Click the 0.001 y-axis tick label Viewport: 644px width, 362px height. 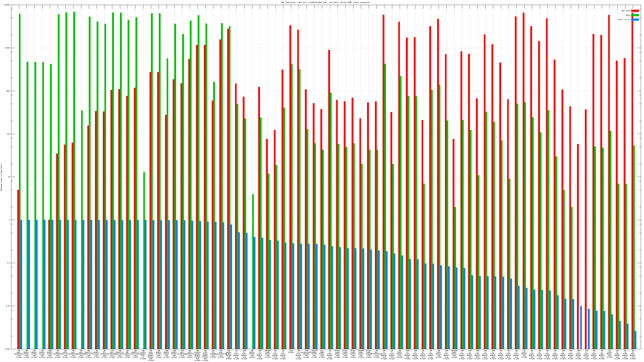pyautogui.click(x=7, y=349)
